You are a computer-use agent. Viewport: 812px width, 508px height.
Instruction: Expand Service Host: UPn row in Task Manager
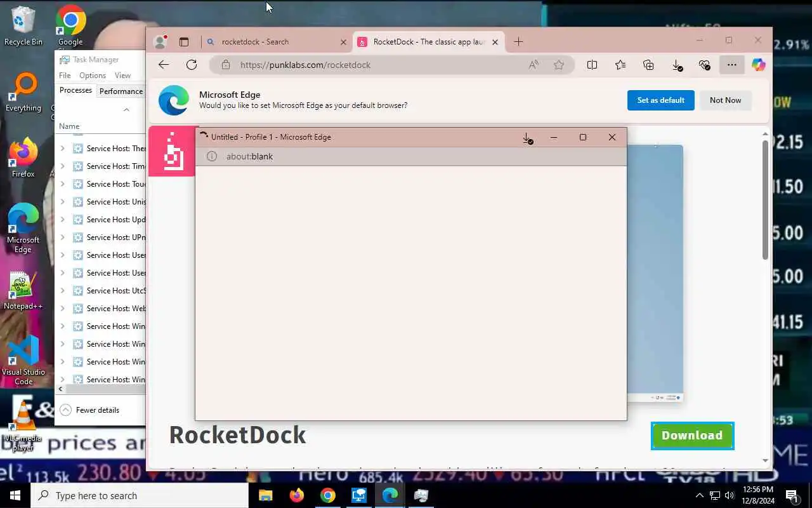(x=62, y=237)
